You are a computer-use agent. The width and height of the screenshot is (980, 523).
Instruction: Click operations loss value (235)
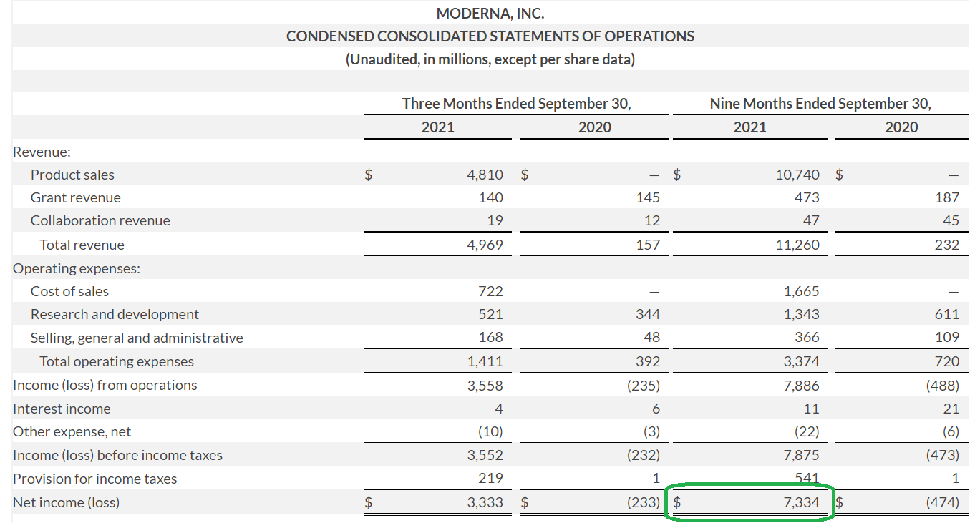click(x=644, y=385)
